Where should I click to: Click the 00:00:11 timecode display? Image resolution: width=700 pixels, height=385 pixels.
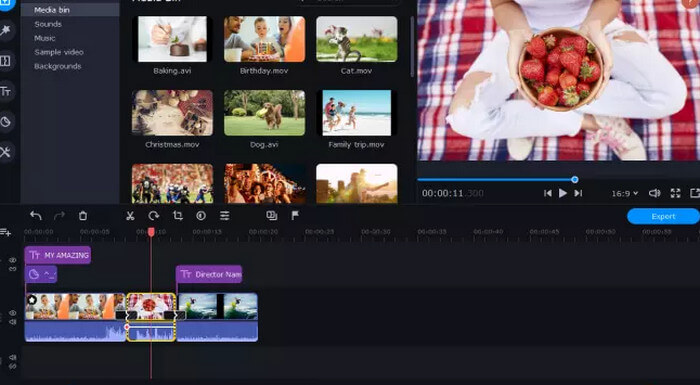[453, 193]
